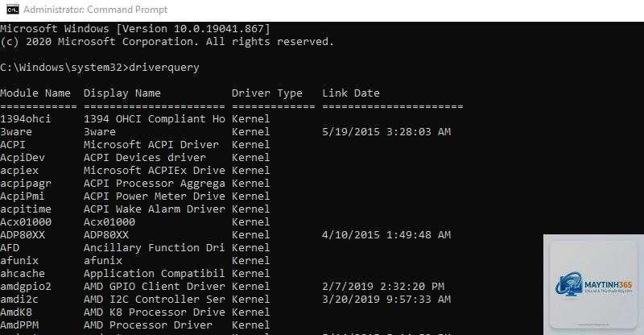Click the ADP80XX link date 4/10/2015

(386, 234)
